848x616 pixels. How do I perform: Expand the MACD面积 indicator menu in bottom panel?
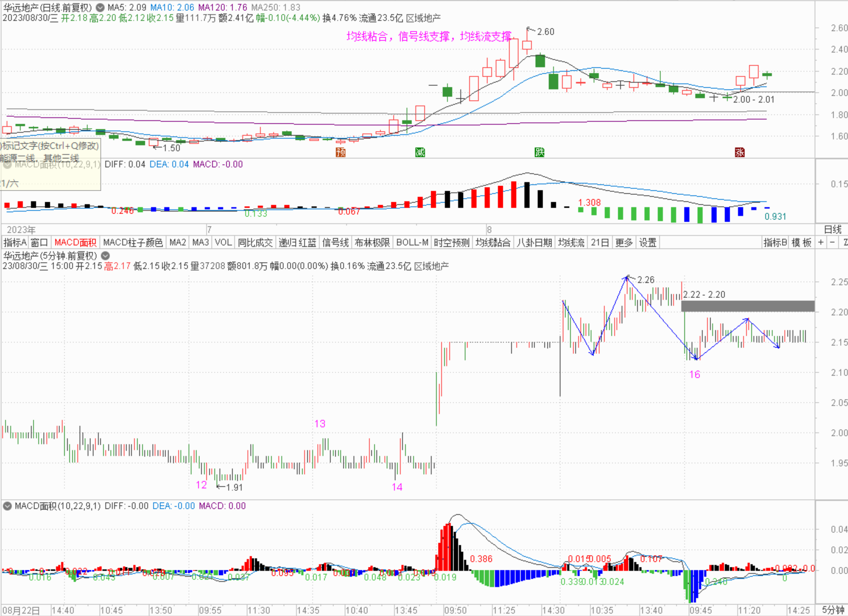click(x=7, y=506)
